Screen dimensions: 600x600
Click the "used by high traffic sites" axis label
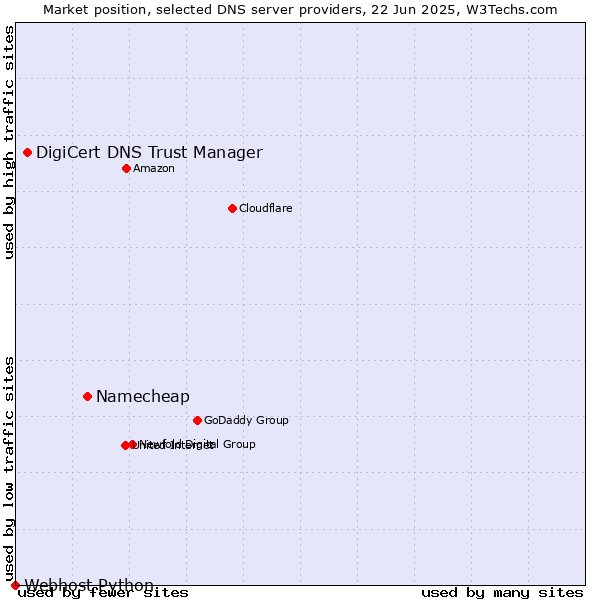8,143
